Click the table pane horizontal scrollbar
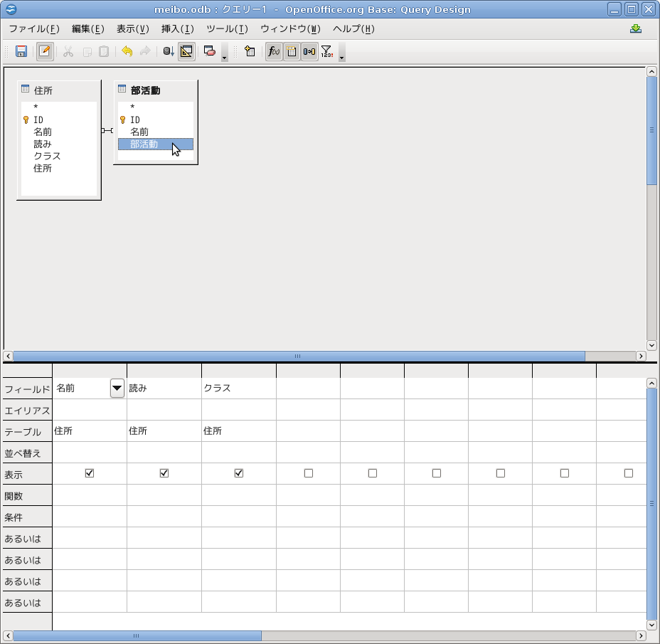The image size is (660, 644). coord(299,356)
